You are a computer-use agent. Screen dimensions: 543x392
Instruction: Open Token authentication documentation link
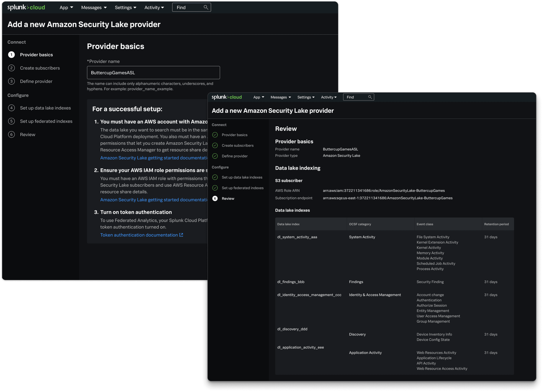coord(139,235)
